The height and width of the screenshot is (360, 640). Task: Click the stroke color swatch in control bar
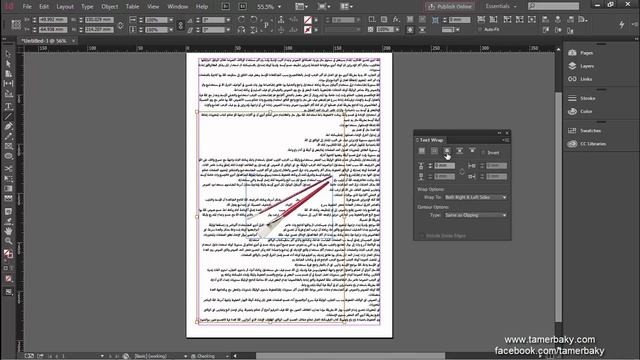pyautogui.click(x=308, y=30)
